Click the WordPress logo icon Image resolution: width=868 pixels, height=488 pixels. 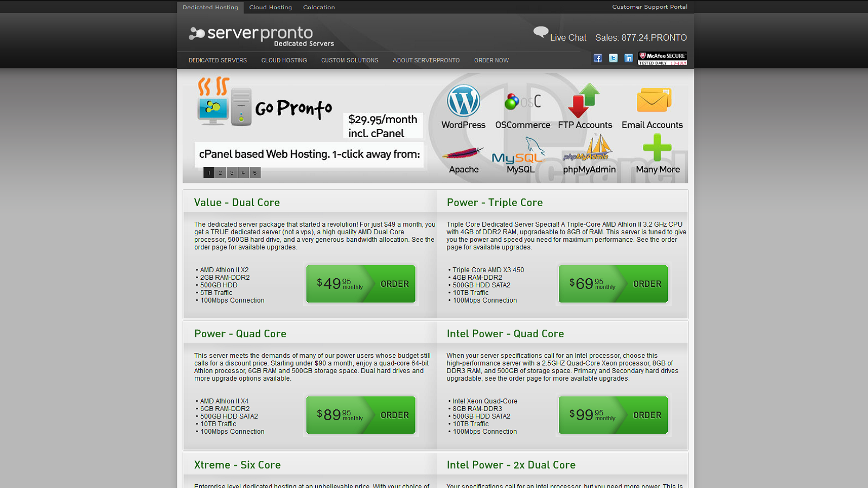463,101
